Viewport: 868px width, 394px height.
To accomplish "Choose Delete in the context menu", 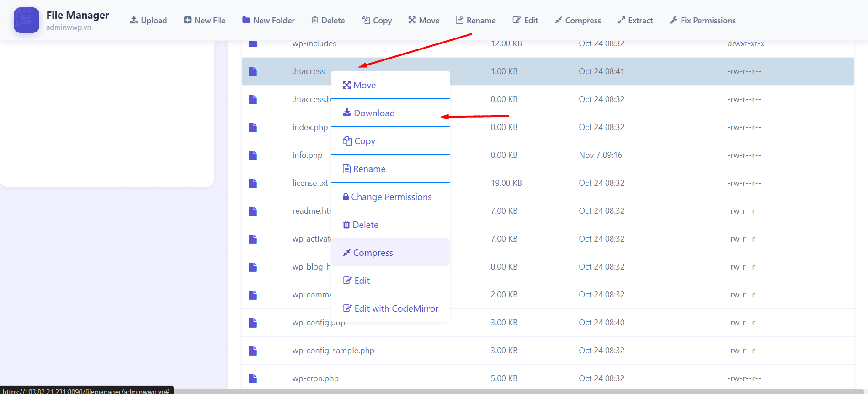I will [x=361, y=225].
